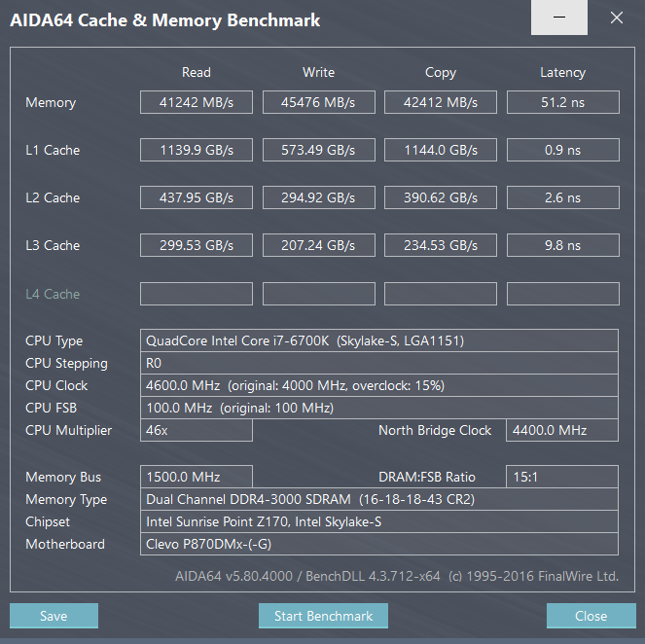Click CPU Multiplier value 46x
The image size is (645, 644).
coord(197,430)
